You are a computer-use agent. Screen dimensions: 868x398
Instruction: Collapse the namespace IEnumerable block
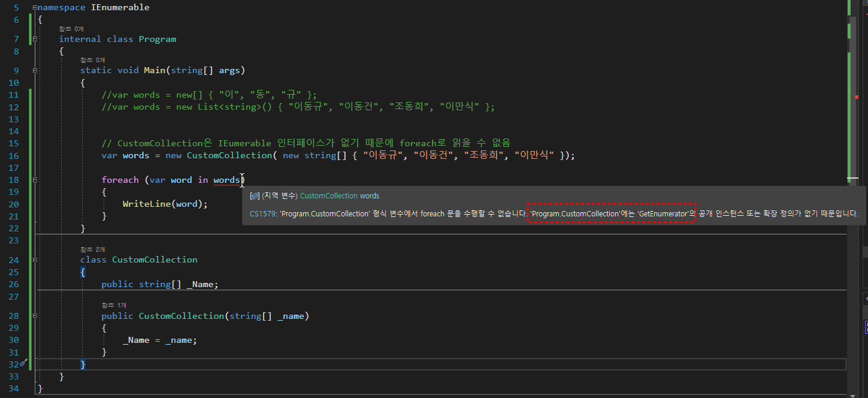35,8
